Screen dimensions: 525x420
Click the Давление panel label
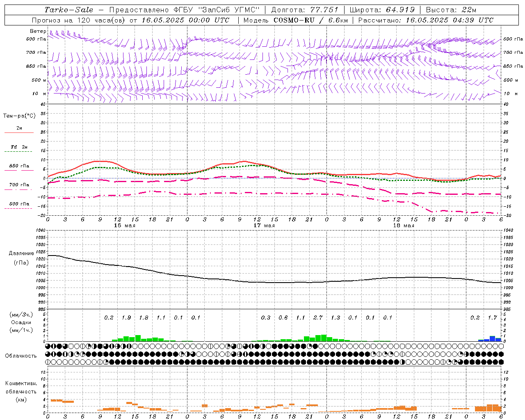click(x=21, y=253)
